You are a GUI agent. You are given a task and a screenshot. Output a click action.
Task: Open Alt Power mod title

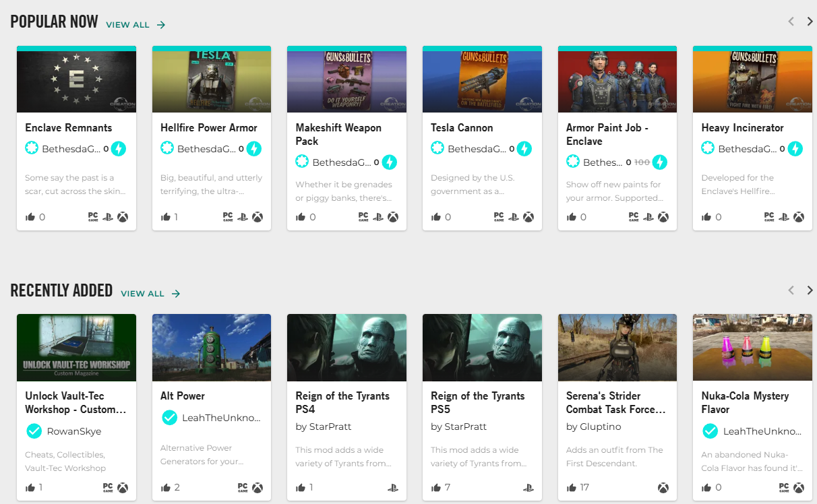(x=183, y=396)
